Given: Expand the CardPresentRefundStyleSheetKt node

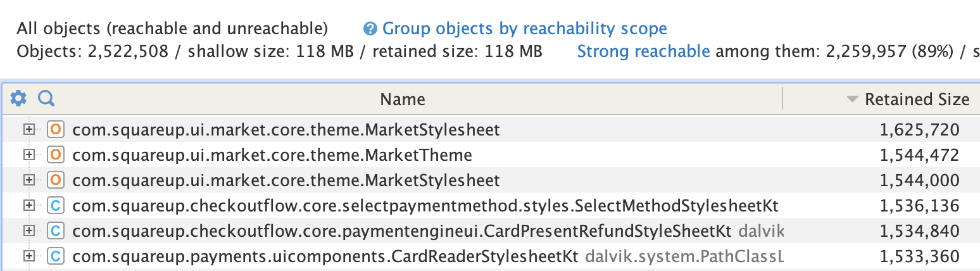Looking at the screenshot, I should [x=28, y=230].
